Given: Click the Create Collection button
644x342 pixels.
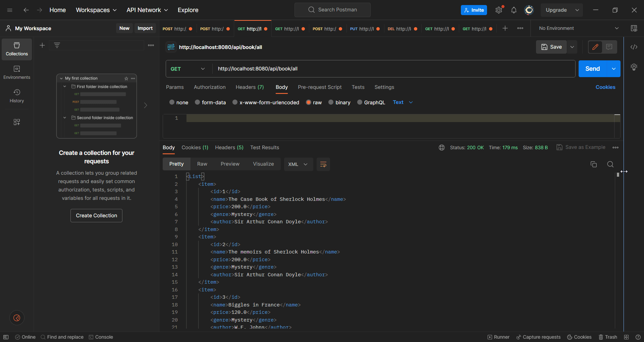Looking at the screenshot, I should pyautogui.click(x=96, y=216).
